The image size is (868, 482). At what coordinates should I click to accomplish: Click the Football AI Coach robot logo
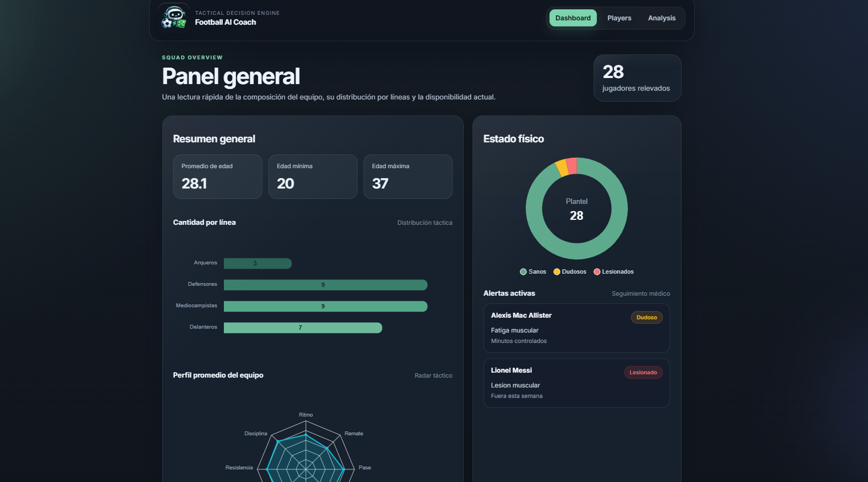coord(174,18)
